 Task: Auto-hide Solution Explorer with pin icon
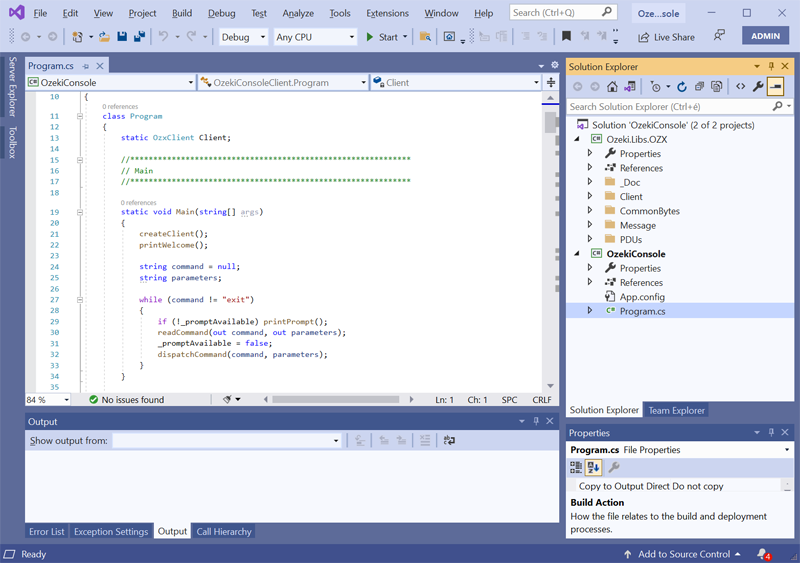771,66
